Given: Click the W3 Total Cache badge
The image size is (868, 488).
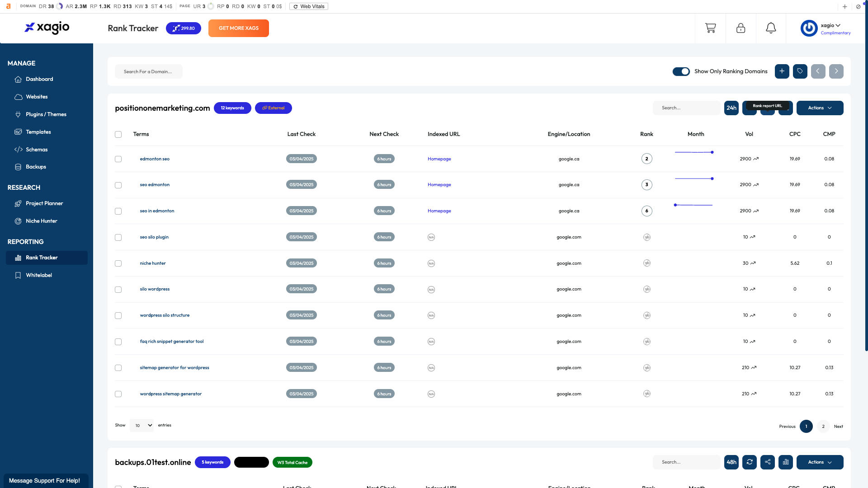Looking at the screenshot, I should 292,462.
